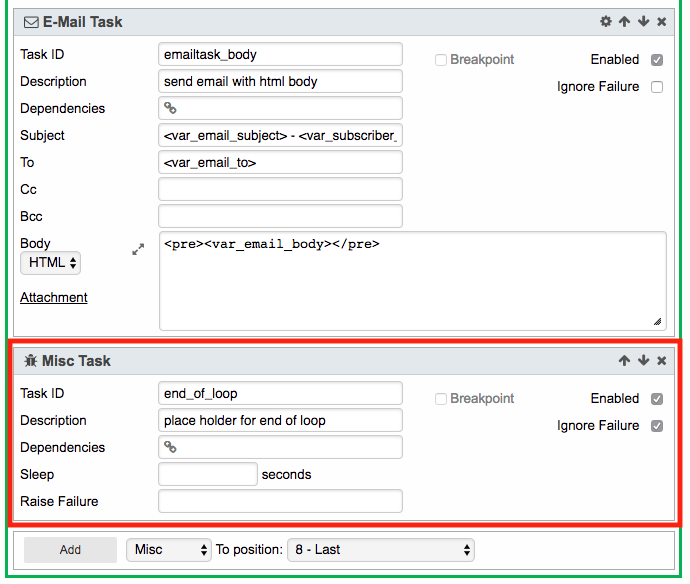The width and height of the screenshot is (690, 584).
Task: Expand the email Body editor with arrows icon
Action: (138, 250)
